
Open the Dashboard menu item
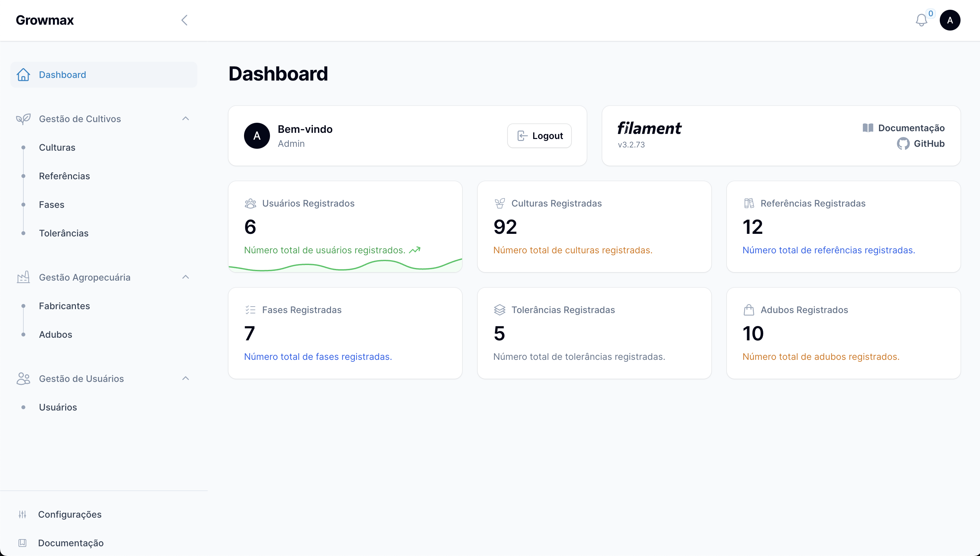click(x=104, y=75)
